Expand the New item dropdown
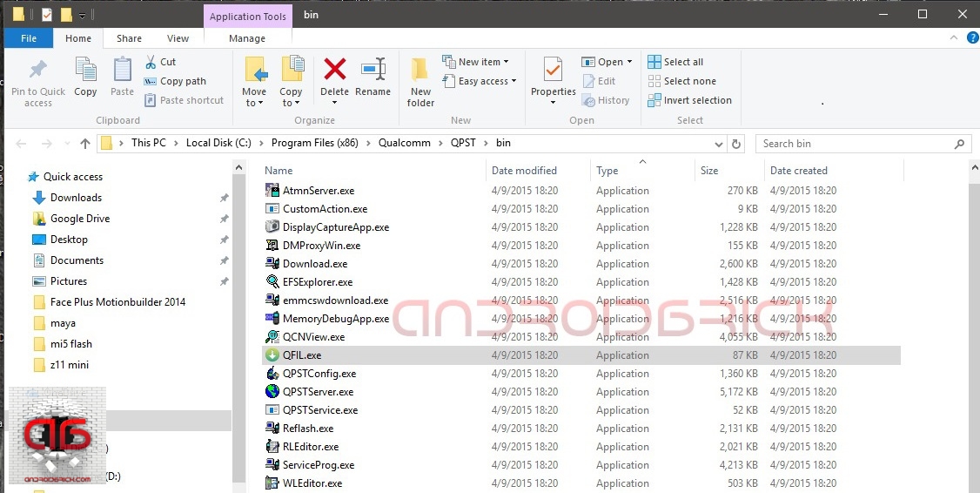 click(475, 62)
